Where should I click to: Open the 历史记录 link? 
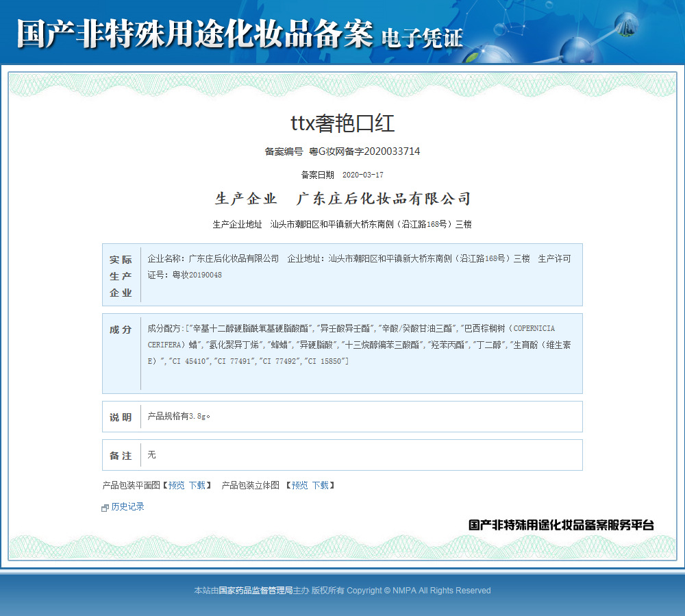127,507
